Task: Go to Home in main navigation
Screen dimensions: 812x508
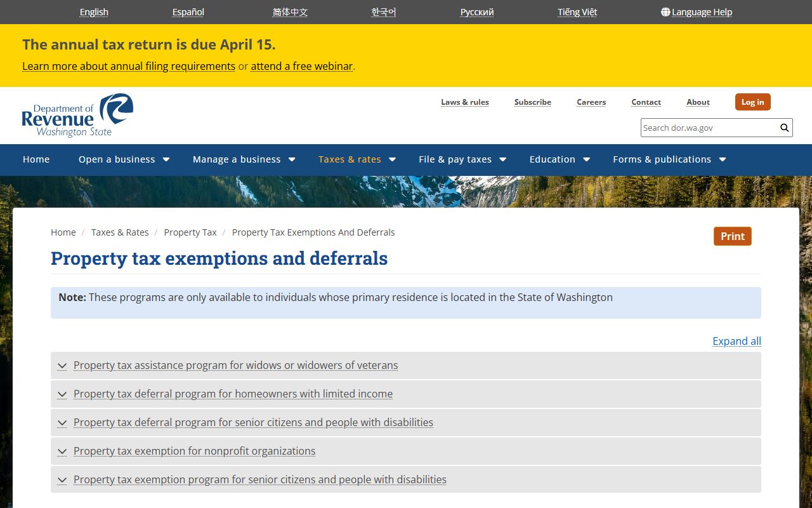Action: tap(36, 159)
